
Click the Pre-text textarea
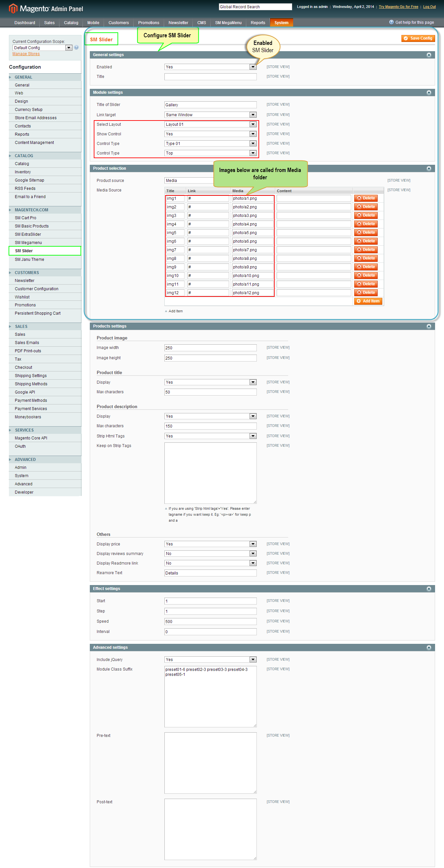tap(211, 763)
